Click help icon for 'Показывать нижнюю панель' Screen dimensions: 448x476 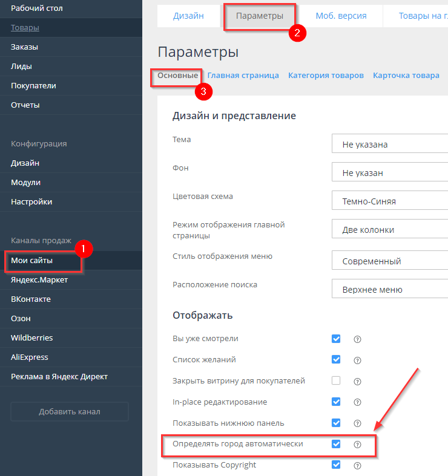click(x=357, y=423)
